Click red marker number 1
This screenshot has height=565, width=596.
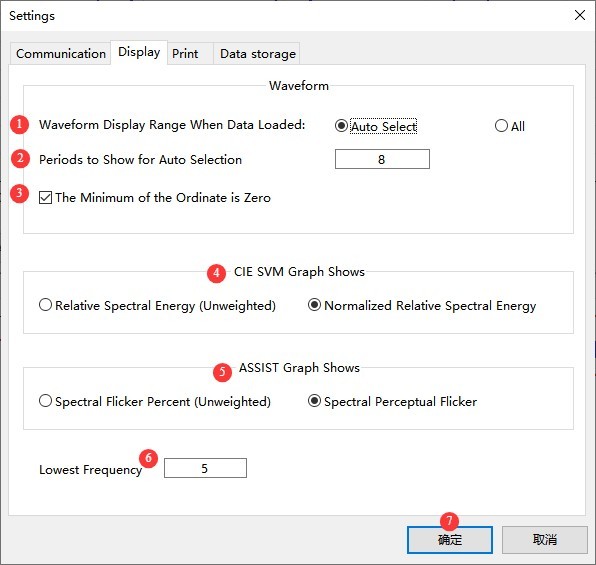pyautogui.click(x=19, y=125)
